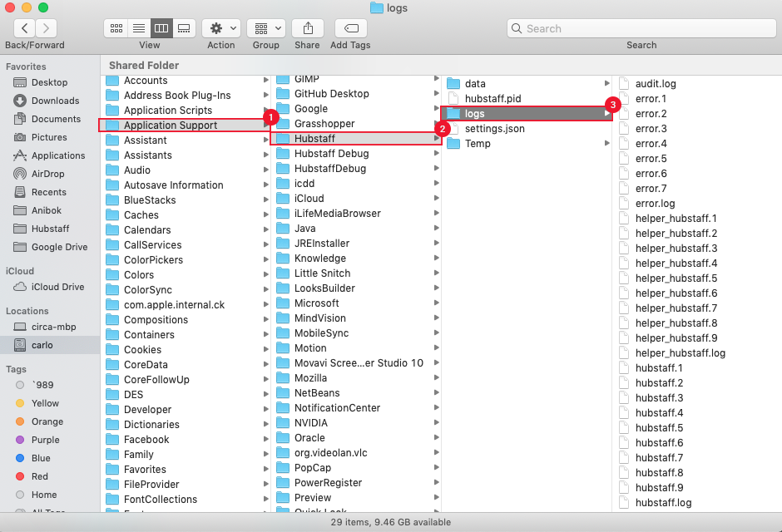Select error.log file

[696, 203]
